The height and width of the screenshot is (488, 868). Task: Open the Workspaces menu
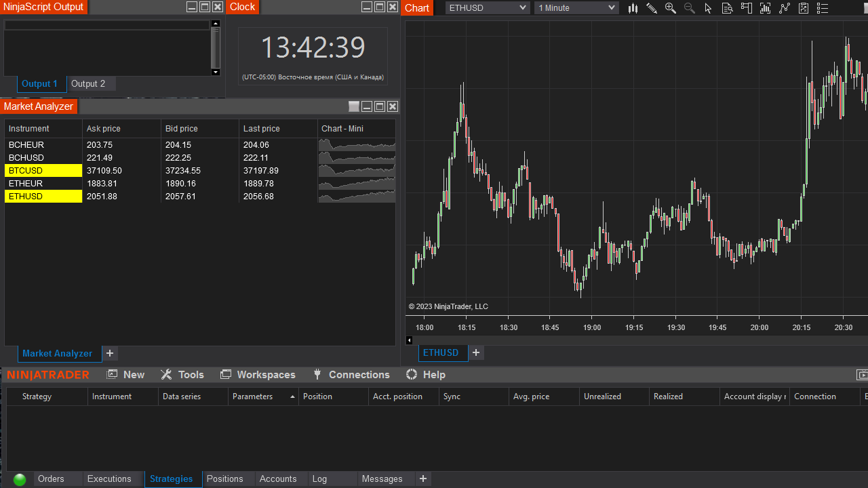point(258,375)
